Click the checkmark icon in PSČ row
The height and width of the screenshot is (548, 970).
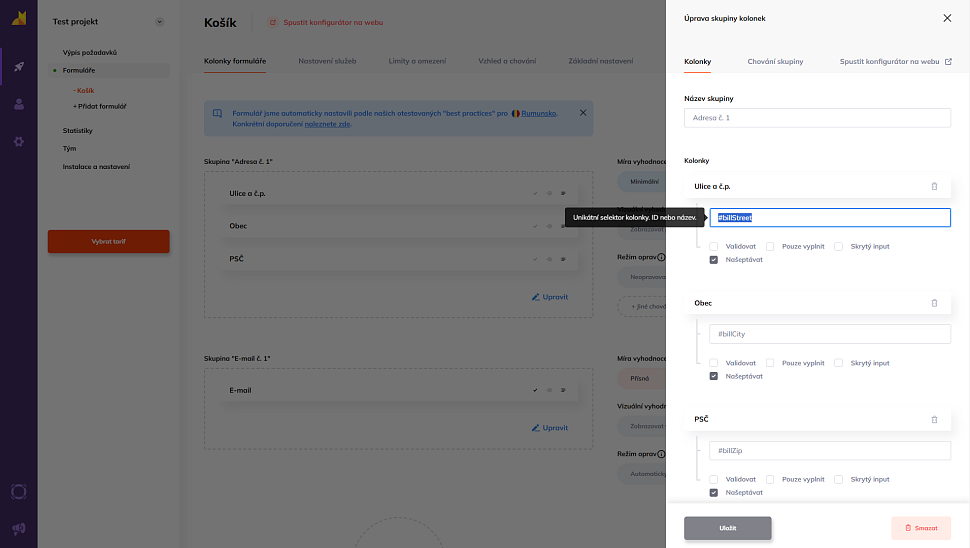point(535,259)
